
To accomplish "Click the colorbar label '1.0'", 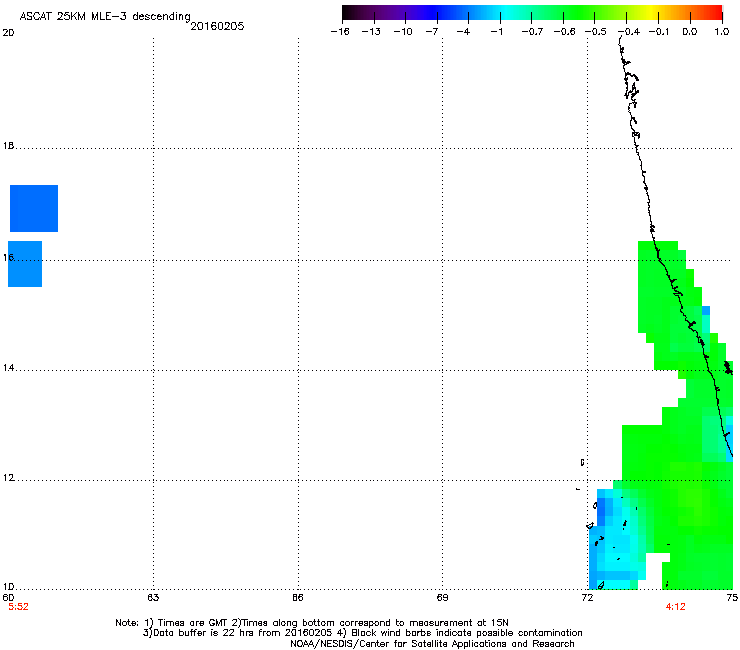I will point(722,32).
